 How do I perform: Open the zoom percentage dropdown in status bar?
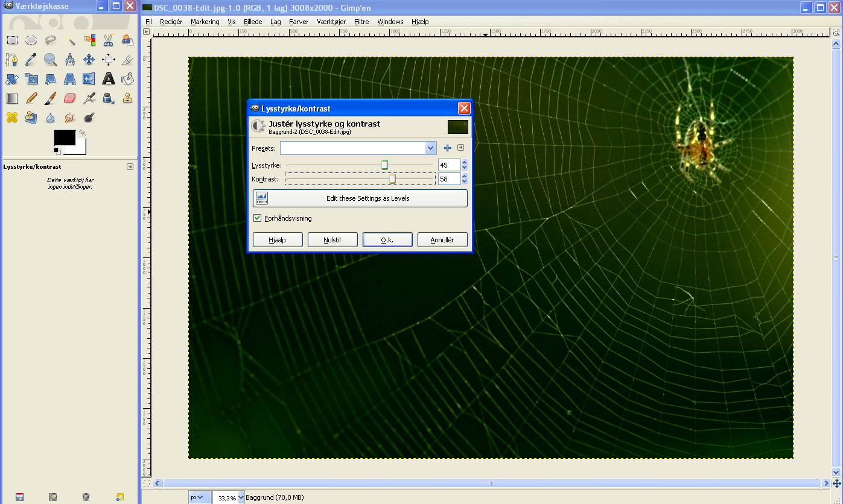pyautogui.click(x=241, y=497)
